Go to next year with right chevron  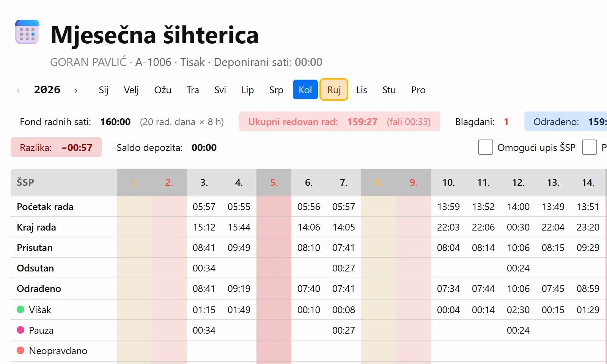76,91
